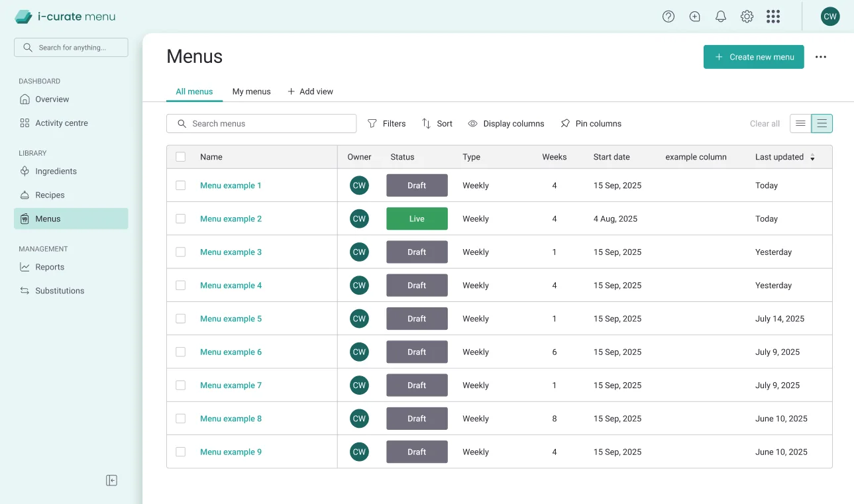Focus the Search menus input
This screenshot has width=854, height=504.
(261, 123)
